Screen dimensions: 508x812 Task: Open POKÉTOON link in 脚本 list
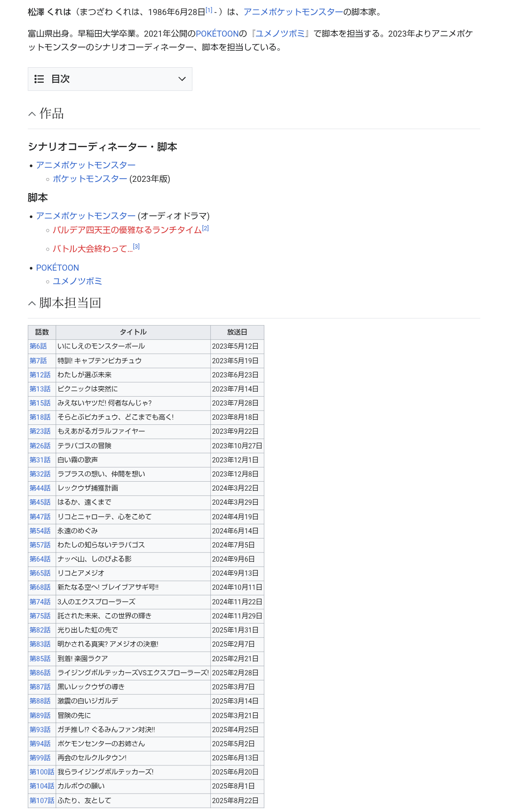tap(57, 268)
